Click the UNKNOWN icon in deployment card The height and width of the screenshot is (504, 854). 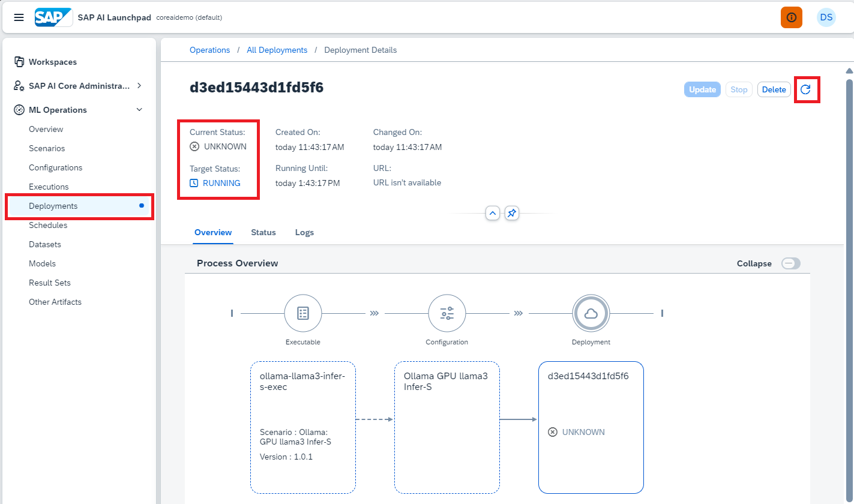(x=553, y=432)
